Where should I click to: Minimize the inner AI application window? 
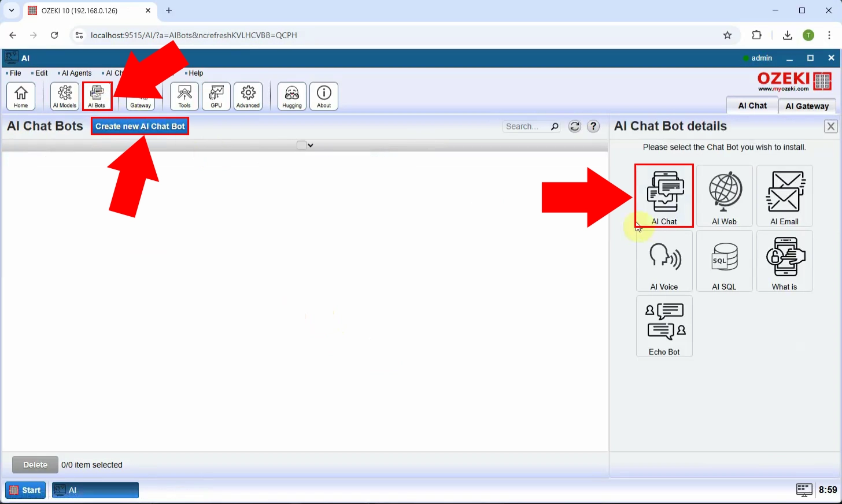click(789, 58)
